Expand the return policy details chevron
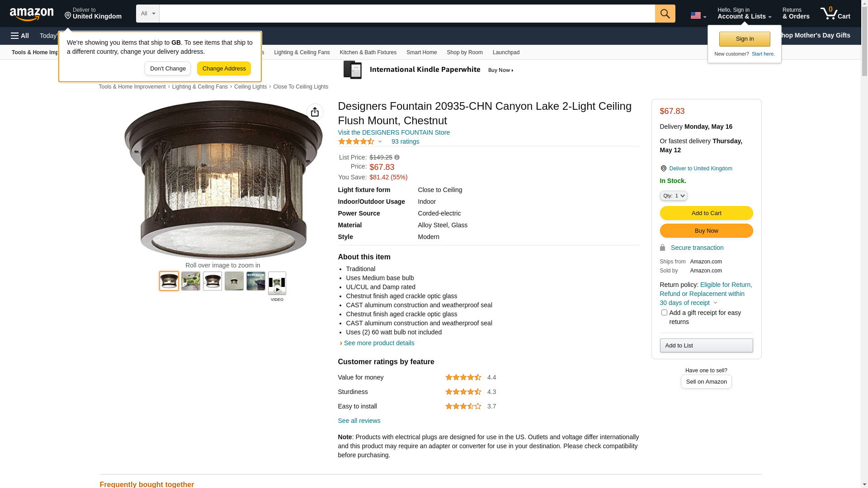 (x=715, y=303)
